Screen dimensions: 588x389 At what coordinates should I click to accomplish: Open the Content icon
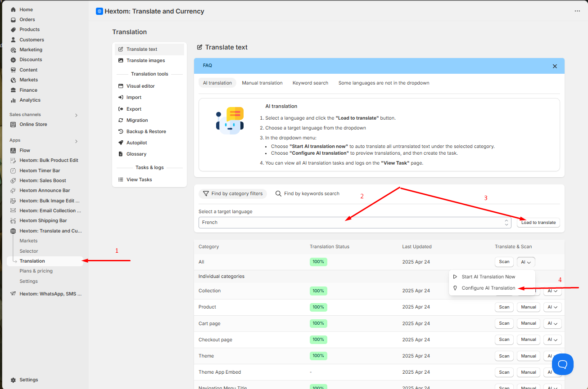coord(14,70)
